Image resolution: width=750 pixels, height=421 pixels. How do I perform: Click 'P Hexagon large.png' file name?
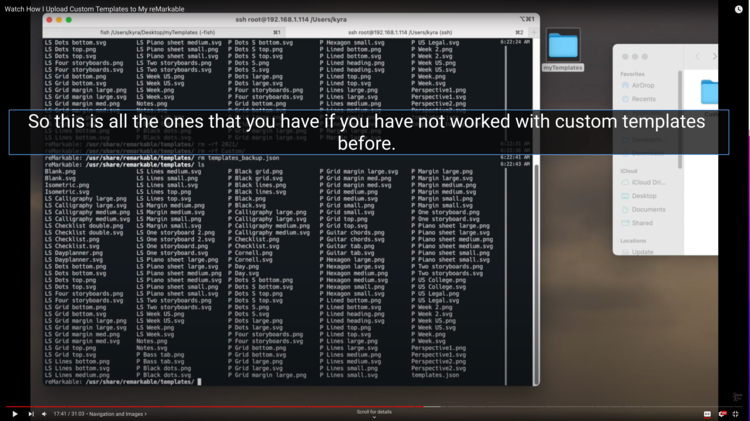pyautogui.click(x=352, y=260)
